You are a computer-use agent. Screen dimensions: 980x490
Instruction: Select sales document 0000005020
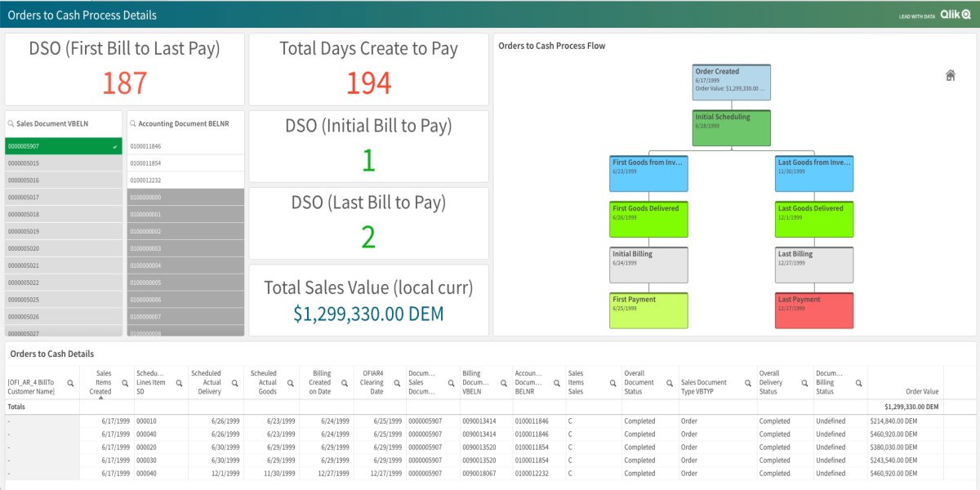(x=64, y=248)
